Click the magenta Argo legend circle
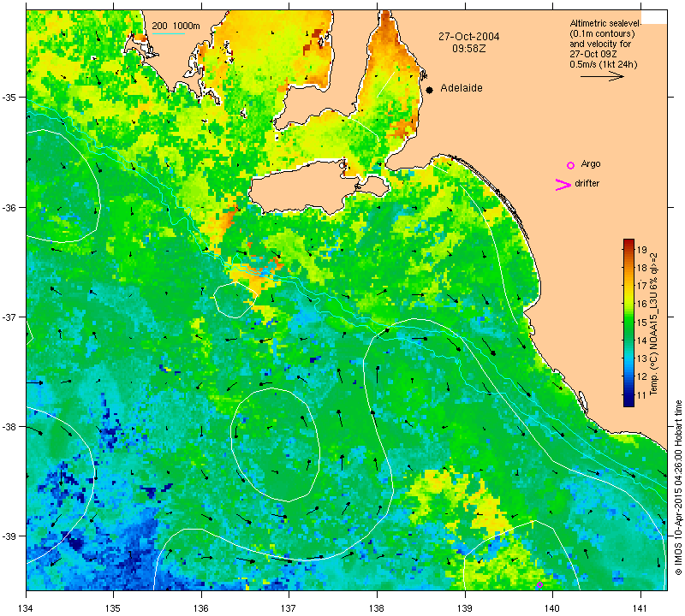 [570, 165]
